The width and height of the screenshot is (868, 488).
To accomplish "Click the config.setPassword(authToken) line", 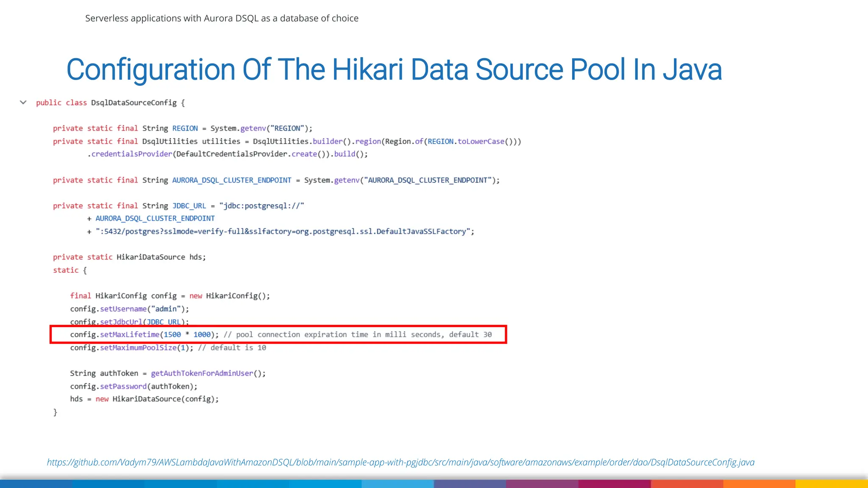I will pos(134,386).
